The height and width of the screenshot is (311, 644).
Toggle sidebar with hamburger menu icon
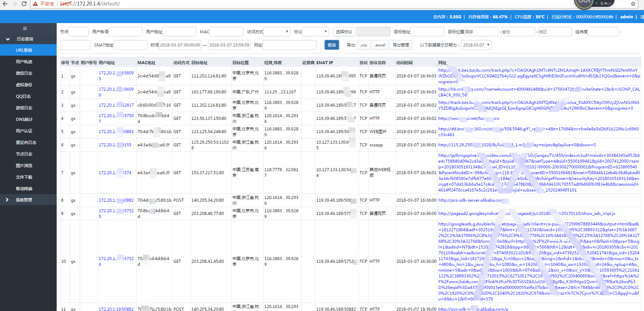click(x=25, y=29)
